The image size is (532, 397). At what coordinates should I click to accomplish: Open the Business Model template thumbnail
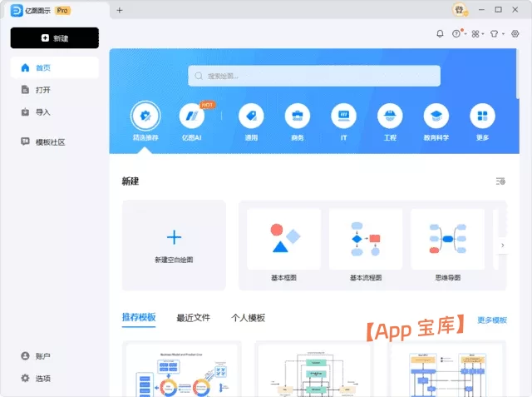click(x=182, y=370)
